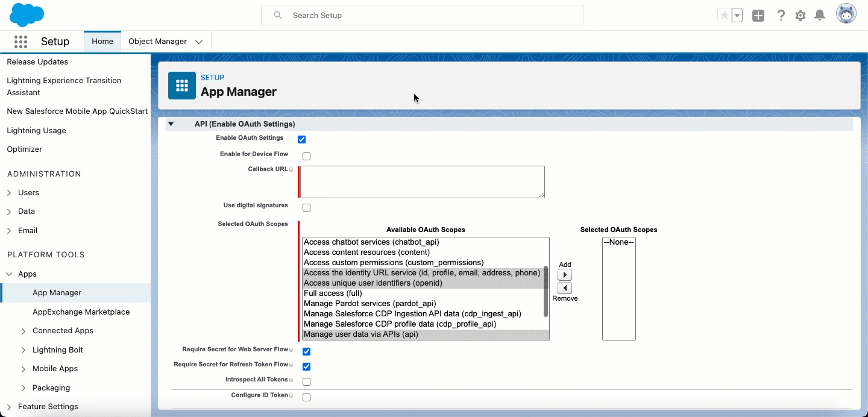Expand the Users tree item
The width and height of the screenshot is (868, 417).
tap(9, 193)
